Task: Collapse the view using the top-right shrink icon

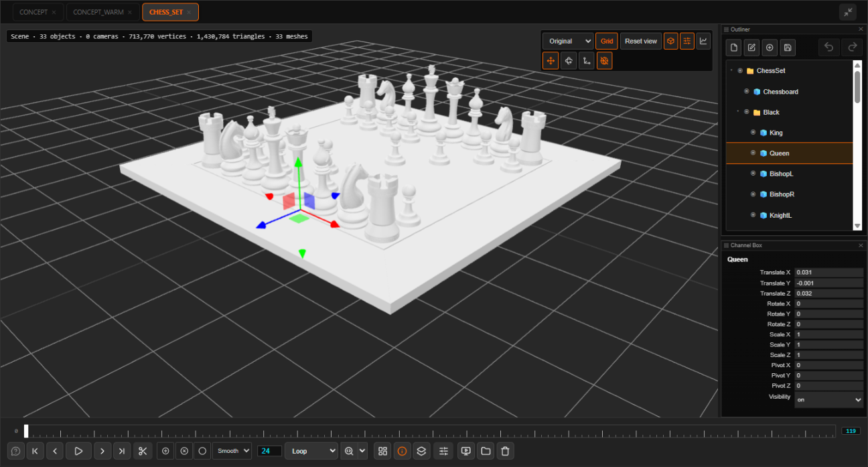Action: [848, 12]
